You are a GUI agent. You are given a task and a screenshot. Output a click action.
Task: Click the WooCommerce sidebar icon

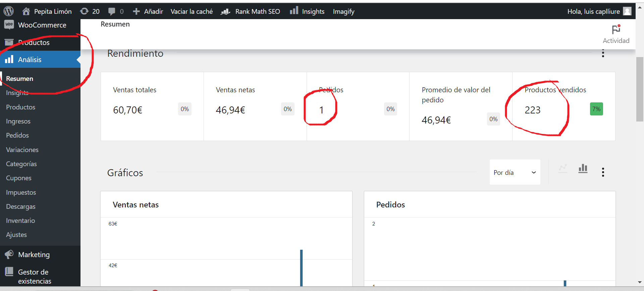9,25
